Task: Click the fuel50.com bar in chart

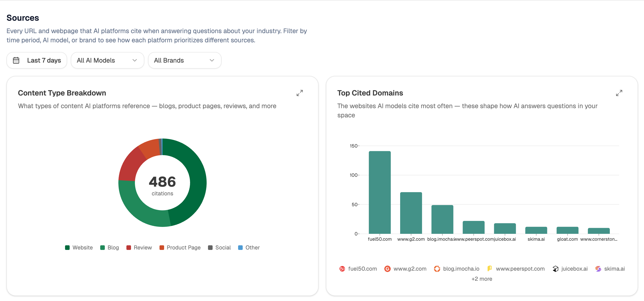Action: 379,192
